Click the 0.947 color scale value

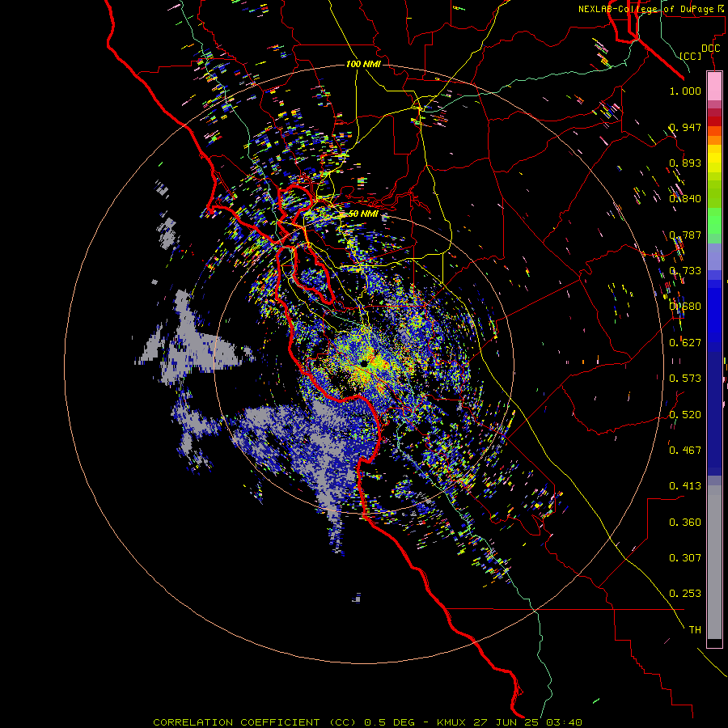(x=685, y=127)
